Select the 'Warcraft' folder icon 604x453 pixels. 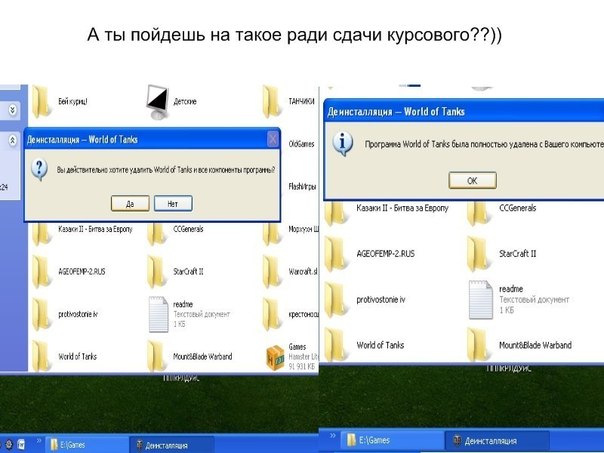(273, 271)
